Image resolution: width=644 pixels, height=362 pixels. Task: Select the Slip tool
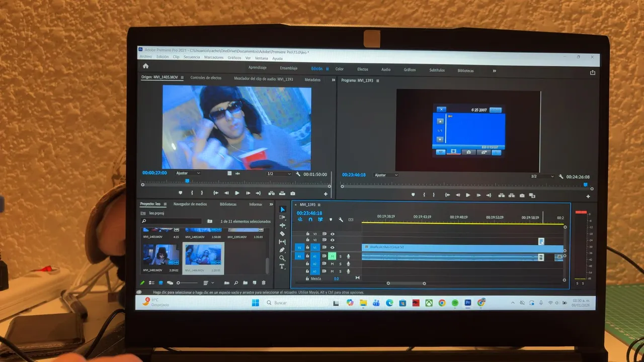pos(282,242)
